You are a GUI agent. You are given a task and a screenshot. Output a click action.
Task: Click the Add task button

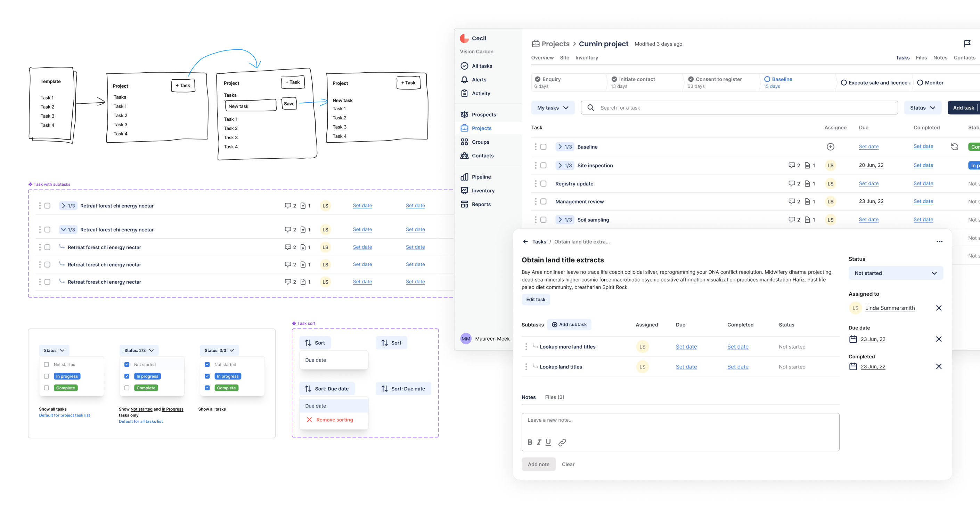pos(963,108)
